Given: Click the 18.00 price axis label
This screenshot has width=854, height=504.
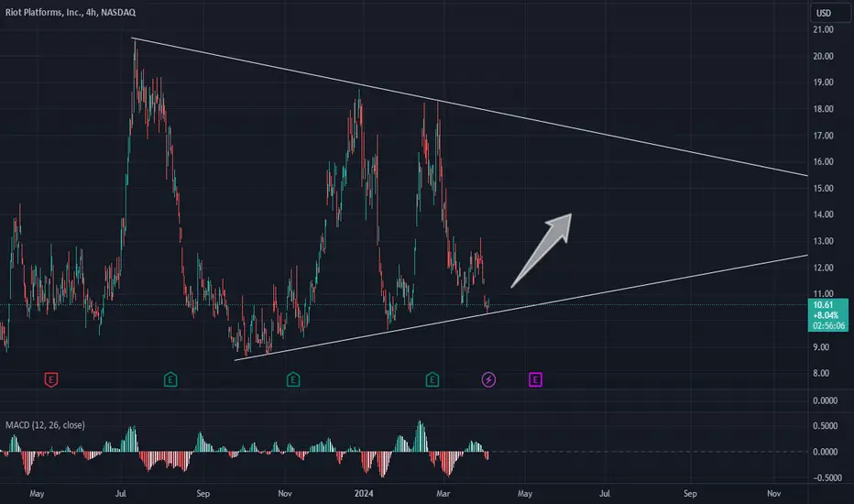Looking at the screenshot, I should (x=823, y=109).
